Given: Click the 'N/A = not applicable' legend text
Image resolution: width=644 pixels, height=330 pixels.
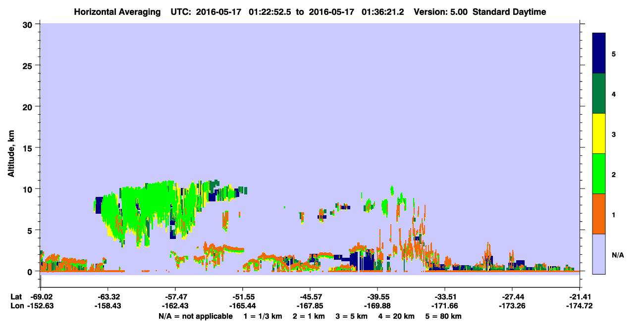Looking at the screenshot, I should pyautogui.click(x=195, y=316).
